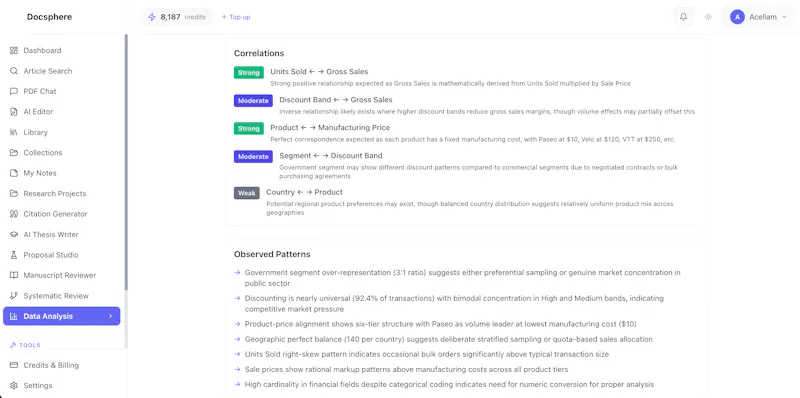This screenshot has height=398, width=800.
Task: Click the Product-price alignment pattern line
Action: pos(440,324)
